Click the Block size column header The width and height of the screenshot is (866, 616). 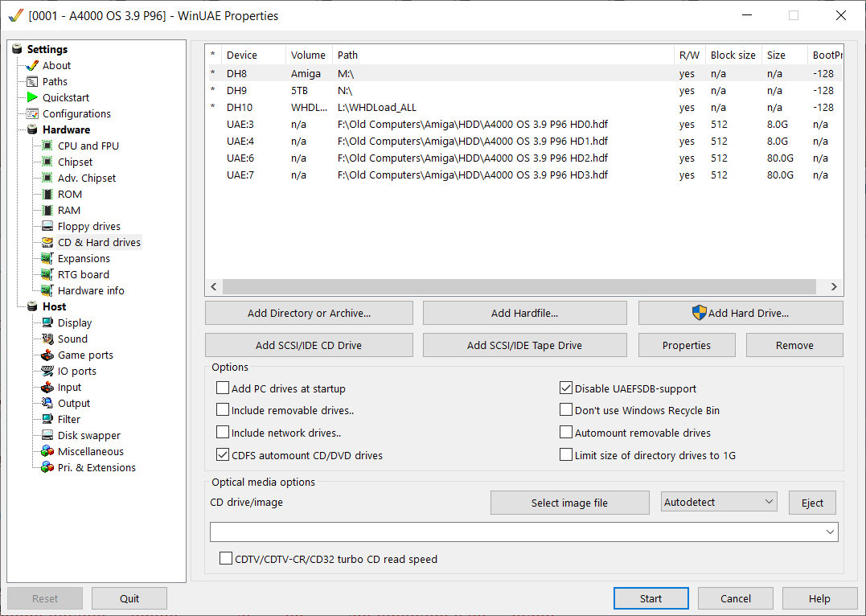coord(733,55)
